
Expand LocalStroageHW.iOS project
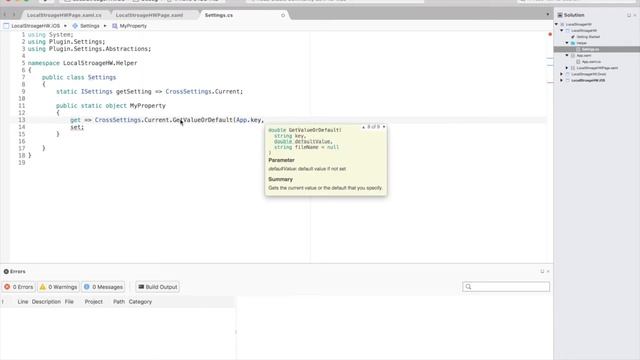pyautogui.click(x=562, y=80)
